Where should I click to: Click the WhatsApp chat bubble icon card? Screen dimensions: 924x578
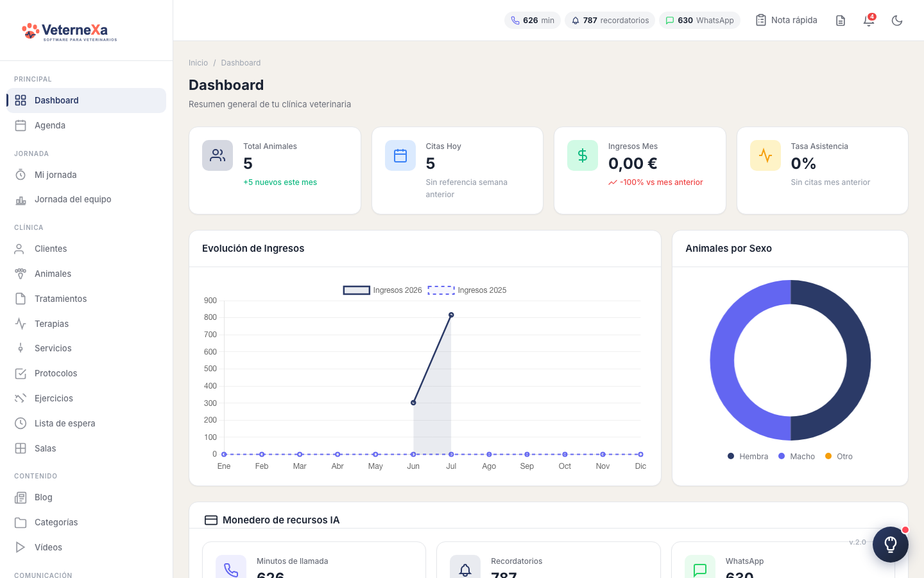[x=700, y=570]
